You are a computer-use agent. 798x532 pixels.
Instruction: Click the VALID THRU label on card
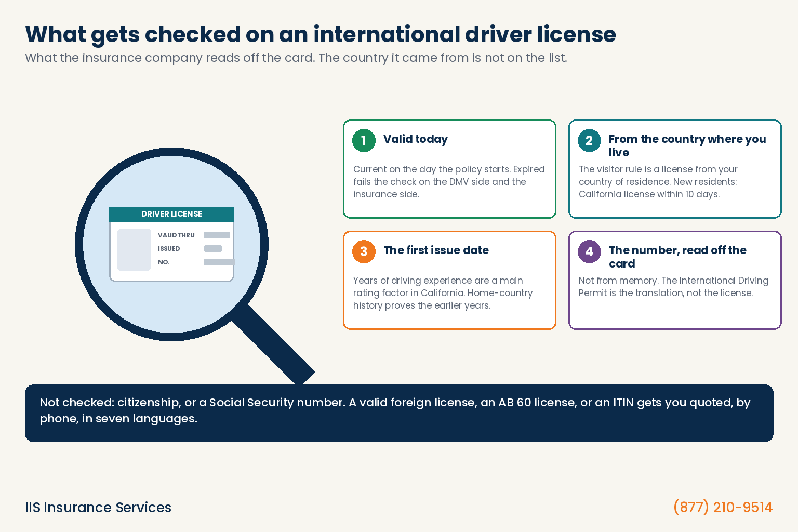click(x=176, y=235)
